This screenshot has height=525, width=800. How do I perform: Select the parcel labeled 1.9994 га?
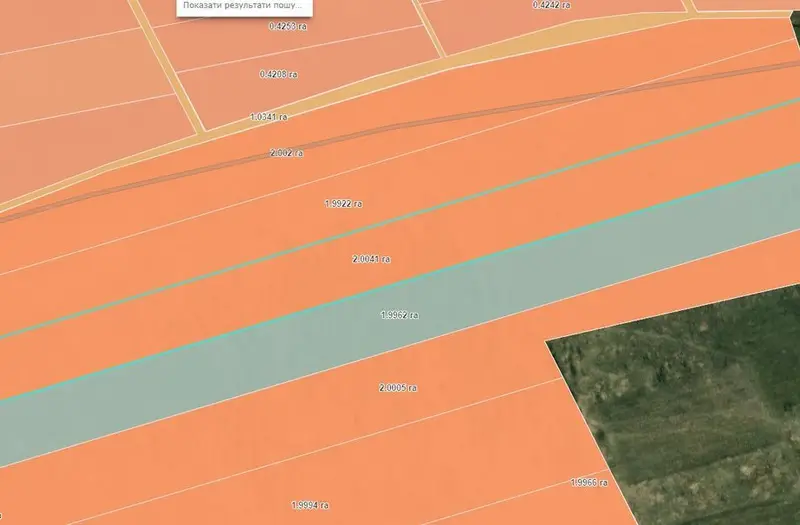pos(310,505)
